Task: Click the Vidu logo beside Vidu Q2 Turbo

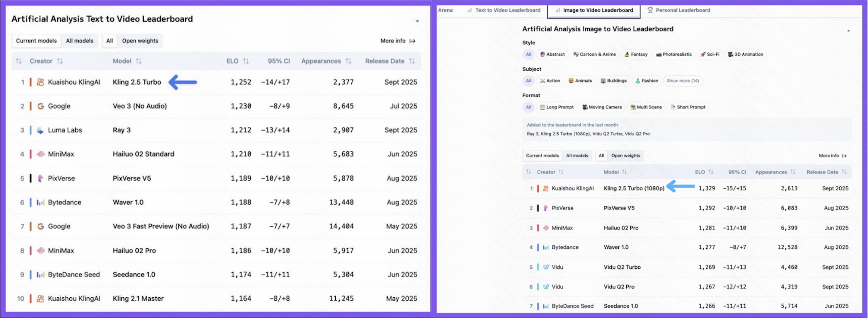Action: [546, 267]
